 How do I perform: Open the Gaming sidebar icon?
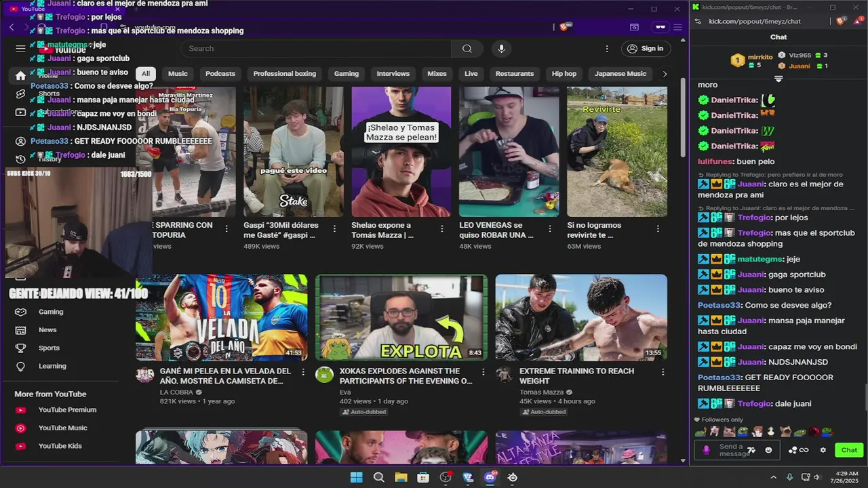click(x=21, y=312)
